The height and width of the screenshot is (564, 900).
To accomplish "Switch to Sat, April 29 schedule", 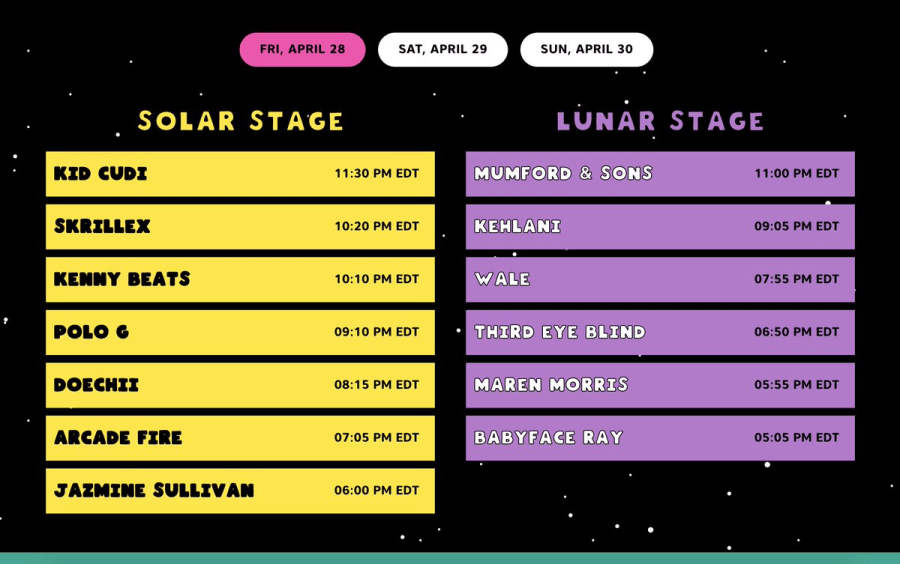I will (x=443, y=49).
